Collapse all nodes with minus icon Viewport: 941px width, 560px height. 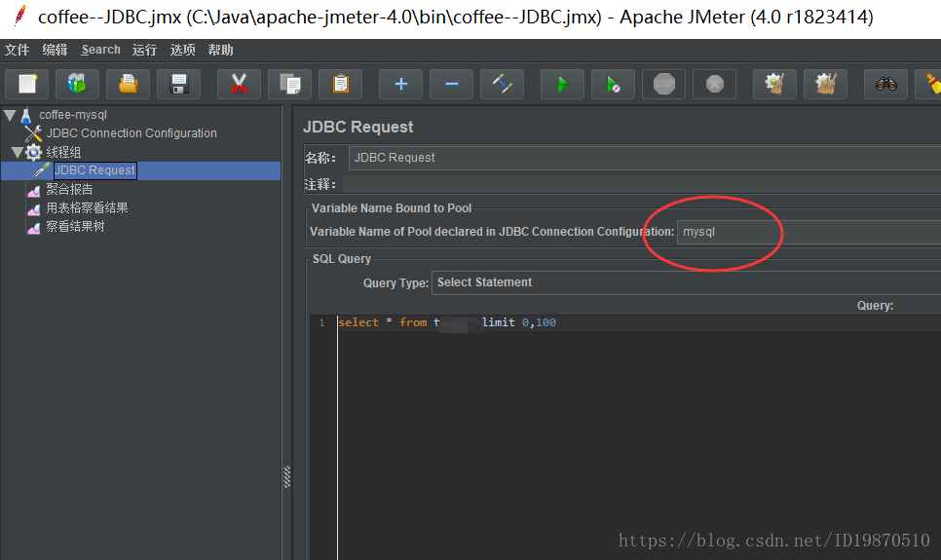(x=451, y=84)
